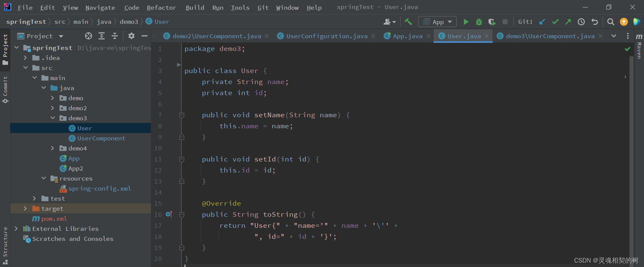The height and width of the screenshot is (267, 644).
Task: Open the Git menu
Action: (263, 7)
